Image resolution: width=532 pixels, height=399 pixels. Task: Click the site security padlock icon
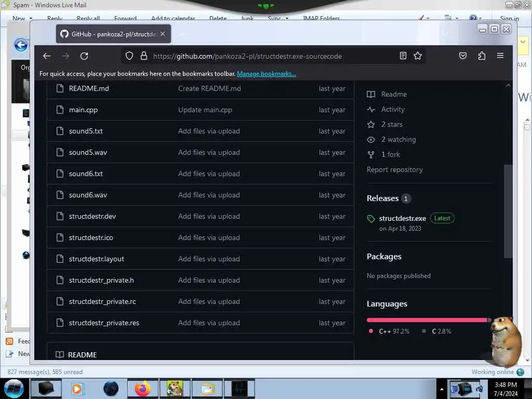tap(144, 56)
